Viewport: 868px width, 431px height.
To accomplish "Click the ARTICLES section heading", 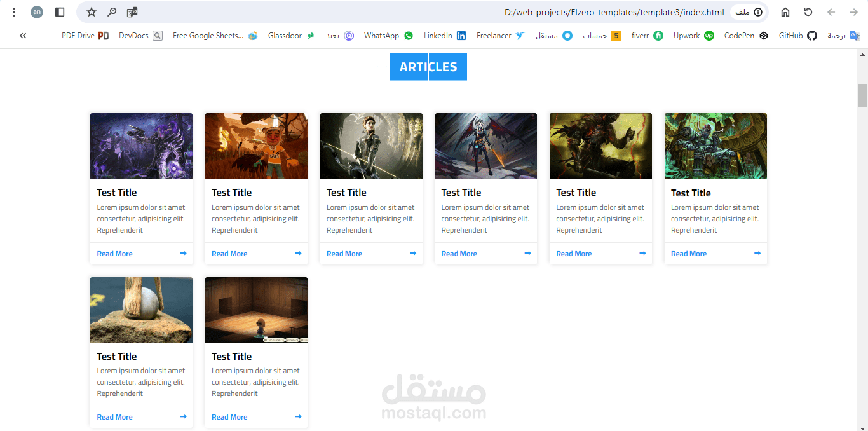I will pos(428,67).
